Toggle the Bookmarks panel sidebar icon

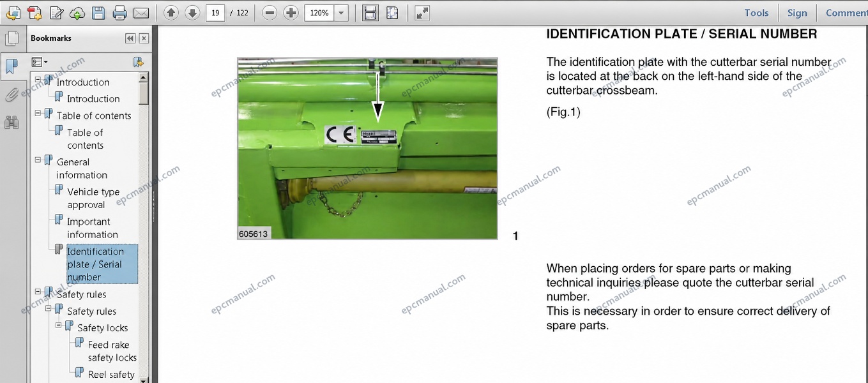[11, 66]
